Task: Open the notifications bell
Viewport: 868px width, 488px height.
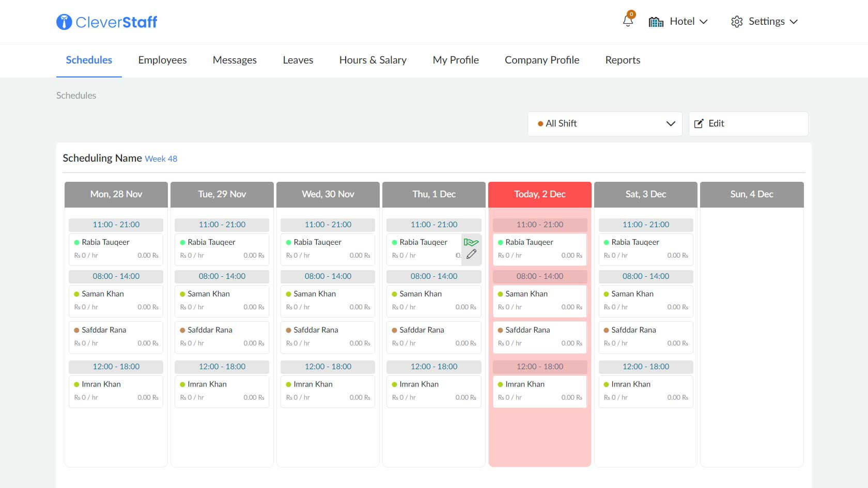Action: [628, 21]
